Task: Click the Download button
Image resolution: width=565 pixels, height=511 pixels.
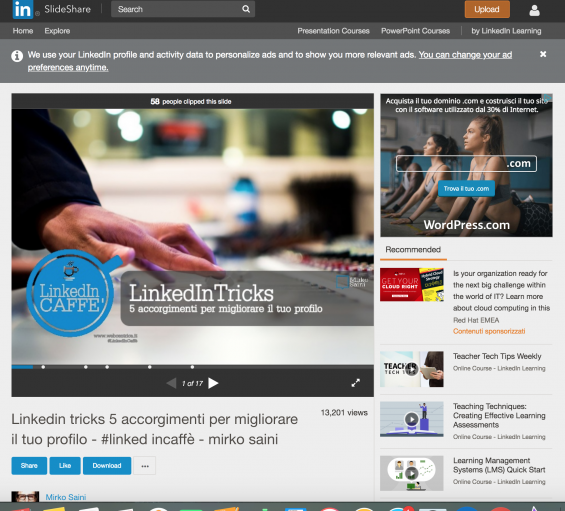Action: point(107,466)
